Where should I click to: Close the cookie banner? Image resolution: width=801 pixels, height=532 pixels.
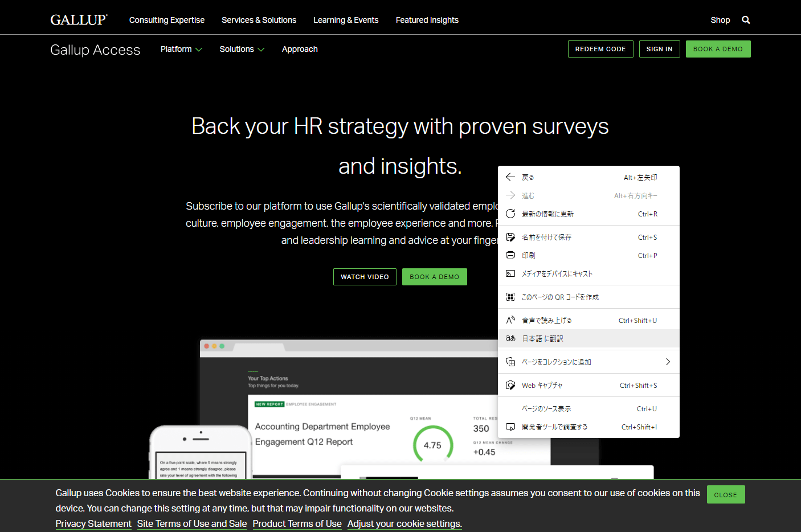(x=725, y=494)
